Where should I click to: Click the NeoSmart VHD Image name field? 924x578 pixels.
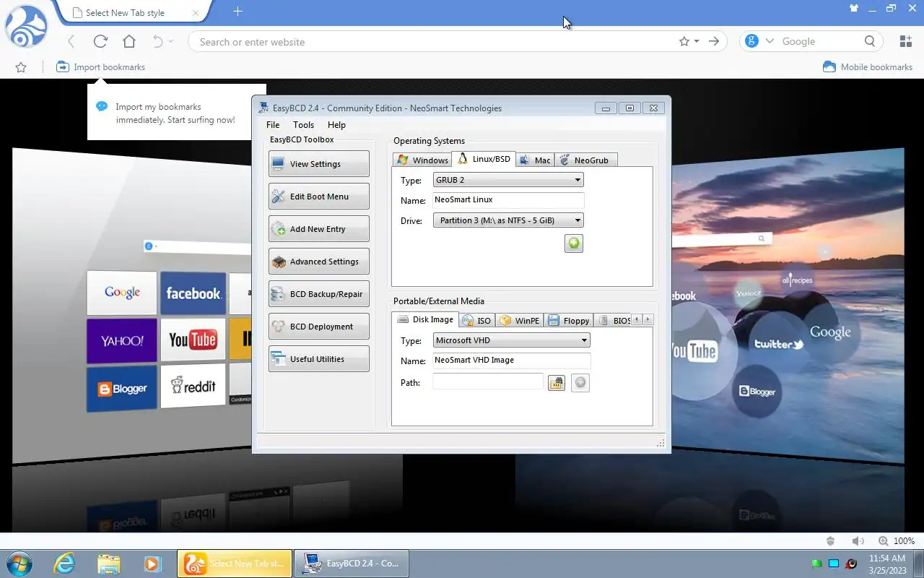(x=512, y=360)
